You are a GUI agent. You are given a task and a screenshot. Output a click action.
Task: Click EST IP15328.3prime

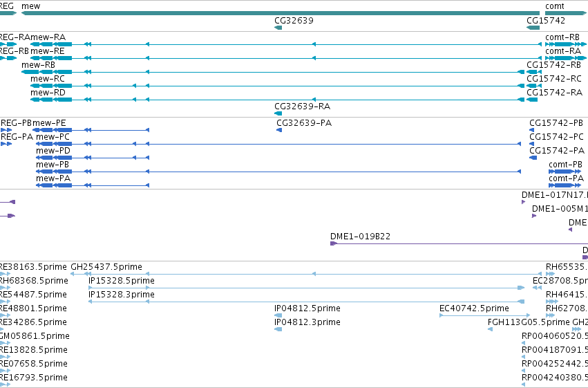(306, 302)
